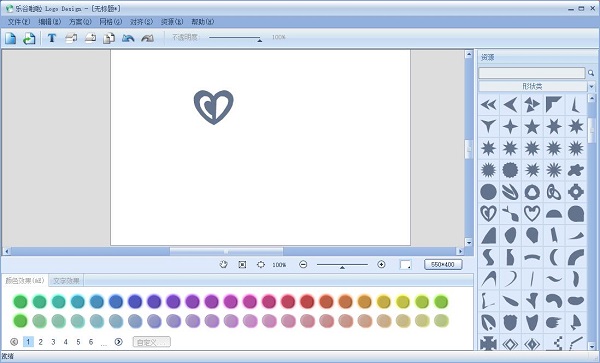
Task: Open the 方案 menu
Action: (x=80, y=22)
